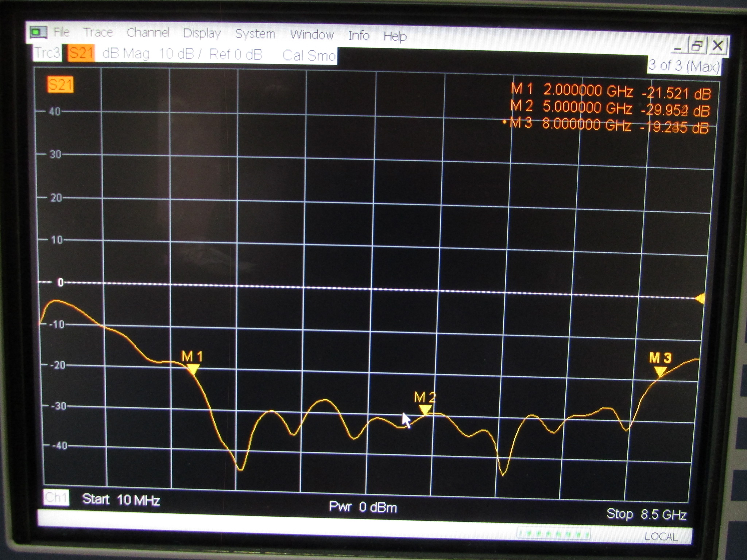Image resolution: width=747 pixels, height=560 pixels.
Task: Open the Display menu
Action: (202, 33)
